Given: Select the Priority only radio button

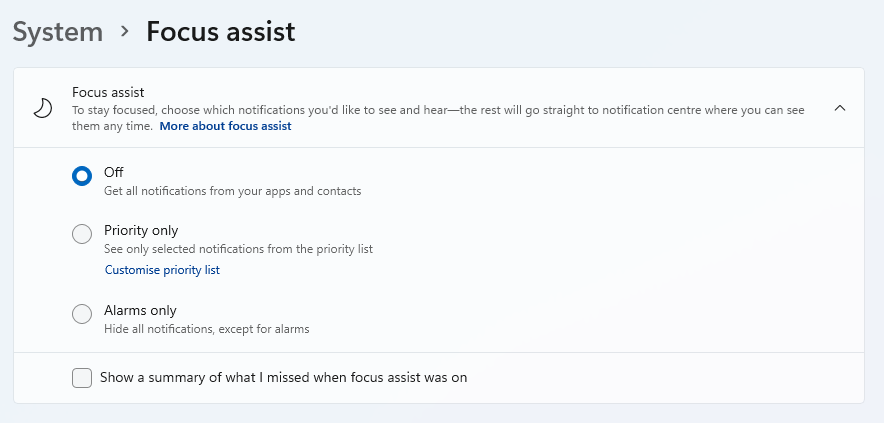Looking at the screenshot, I should 82,233.
